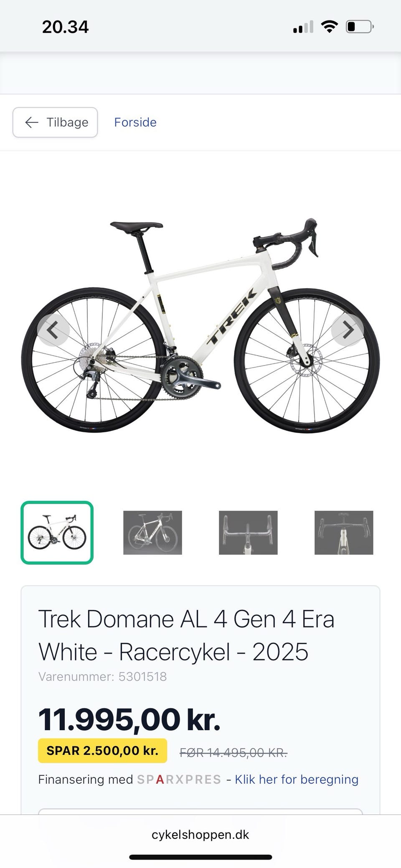Tap the 20.34 clock in status bar
The image size is (401, 868).
coord(65,27)
